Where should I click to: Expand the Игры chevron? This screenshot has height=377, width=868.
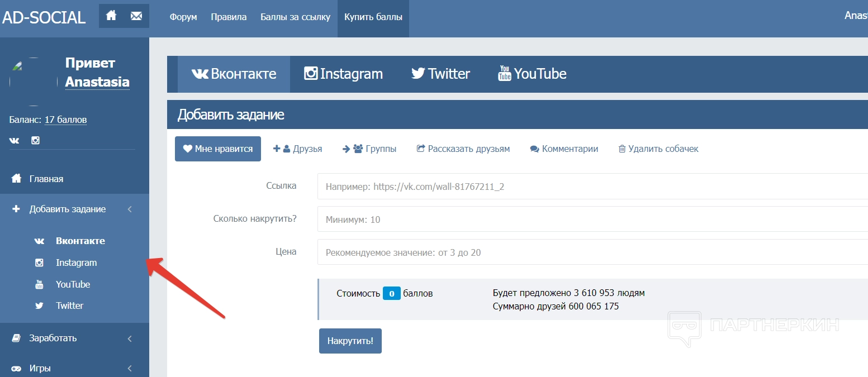[130, 369]
